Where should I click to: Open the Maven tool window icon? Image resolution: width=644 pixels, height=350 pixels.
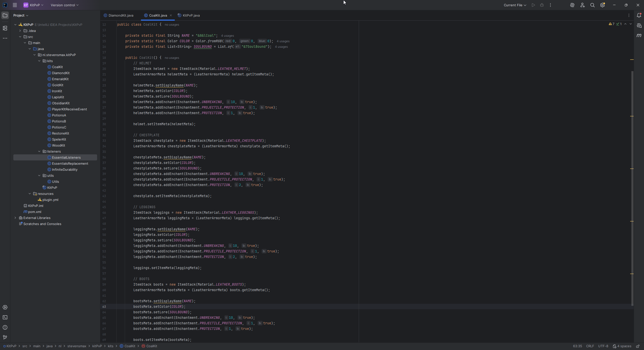point(639,35)
